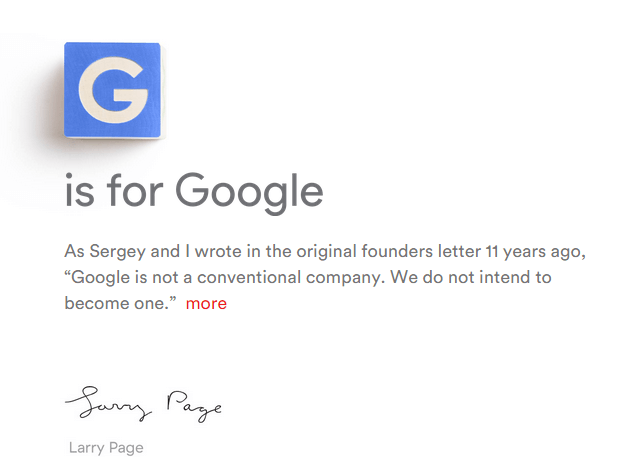
Task: Click "Sarry"-style first word of the signature
Action: (108, 402)
